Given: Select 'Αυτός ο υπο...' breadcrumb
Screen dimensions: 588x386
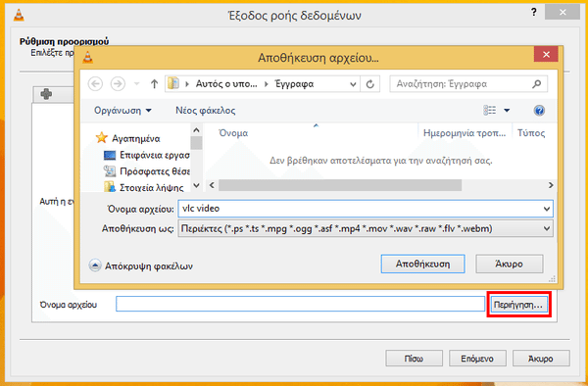Looking at the screenshot, I should (x=226, y=84).
